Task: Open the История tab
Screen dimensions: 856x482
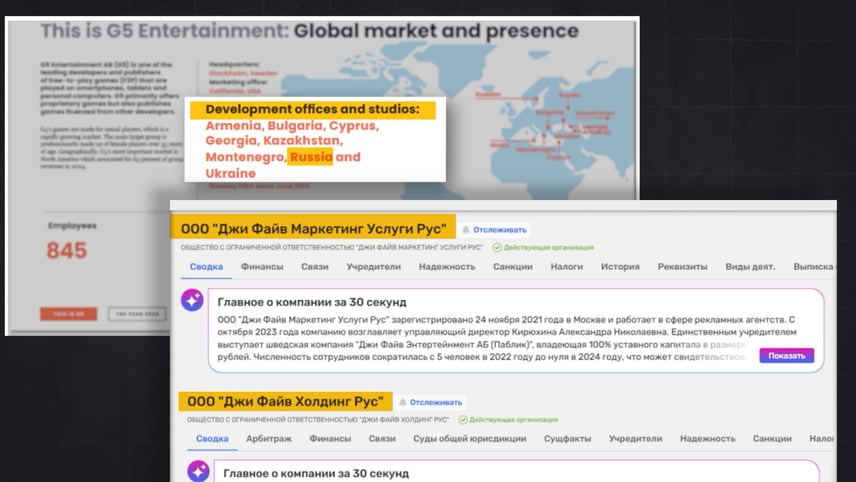Action: [x=620, y=267]
